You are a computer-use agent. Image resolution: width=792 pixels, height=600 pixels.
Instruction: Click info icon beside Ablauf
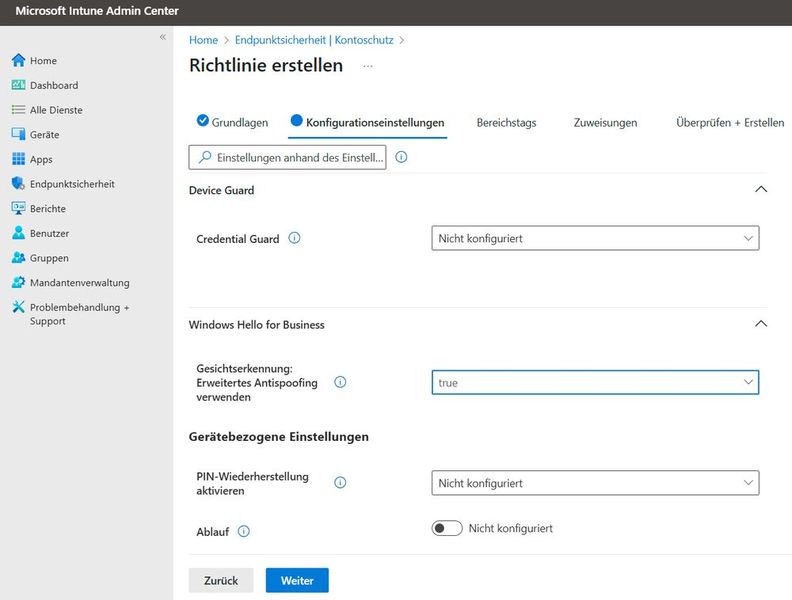(243, 531)
